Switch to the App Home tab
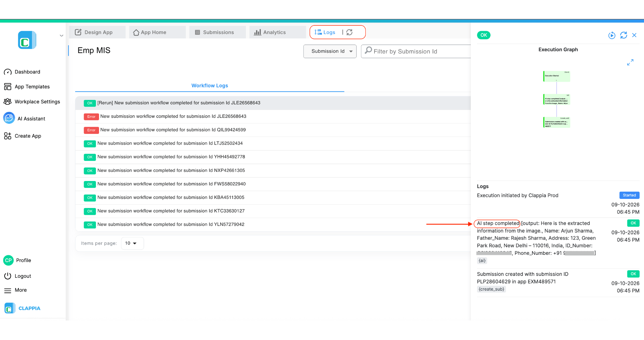The width and height of the screenshot is (644, 340). click(157, 32)
